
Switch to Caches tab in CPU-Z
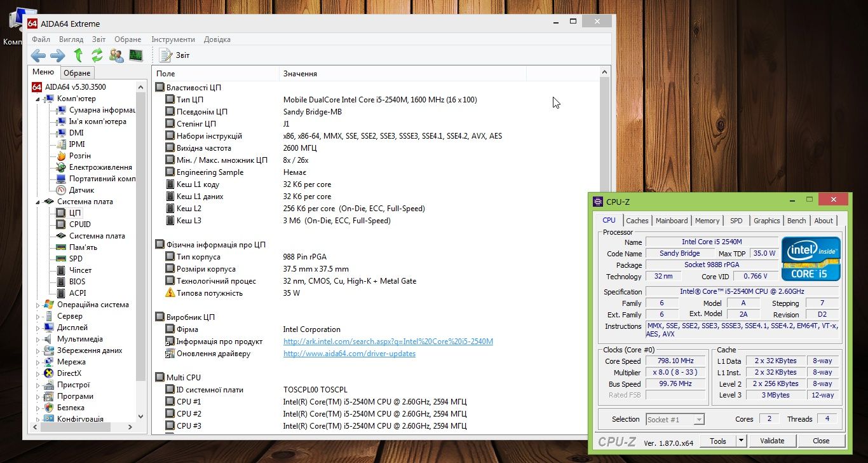pyautogui.click(x=637, y=221)
